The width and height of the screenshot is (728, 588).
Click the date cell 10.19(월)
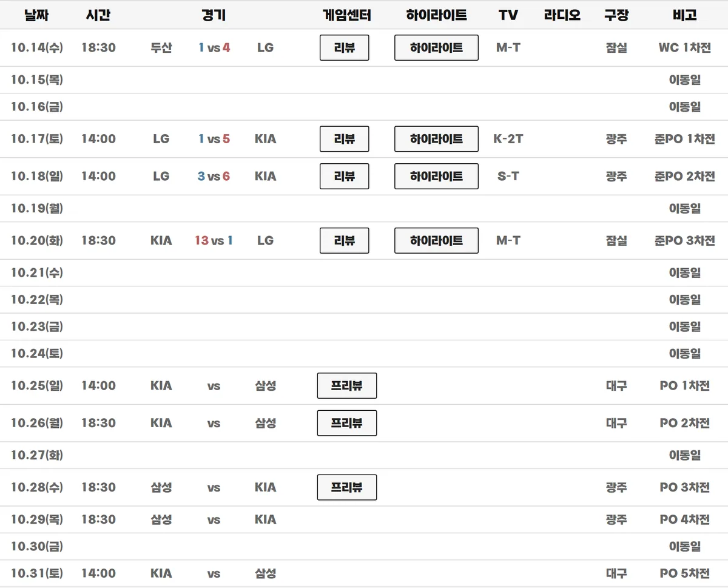point(37,209)
